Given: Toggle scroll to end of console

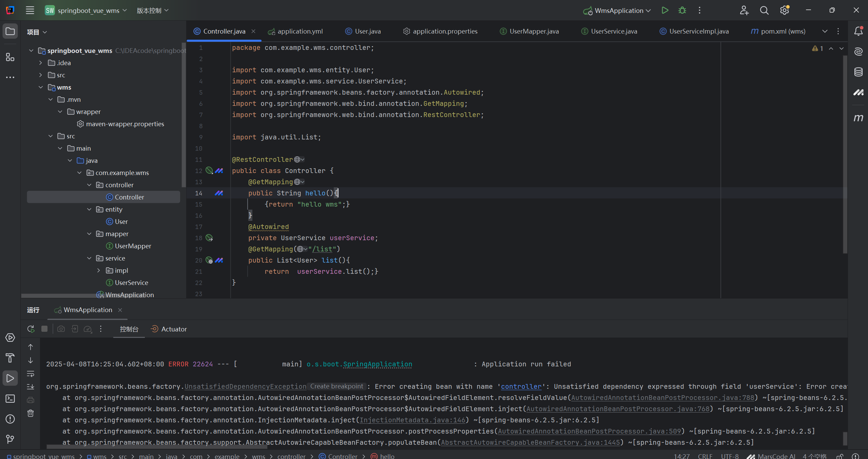Looking at the screenshot, I should point(31,387).
